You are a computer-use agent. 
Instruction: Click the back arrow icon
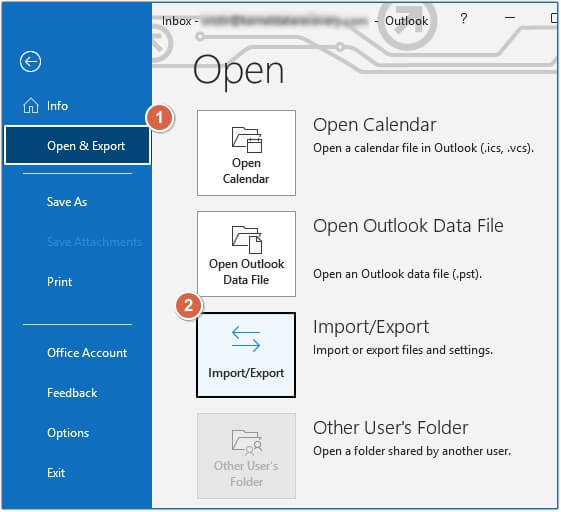click(x=30, y=62)
